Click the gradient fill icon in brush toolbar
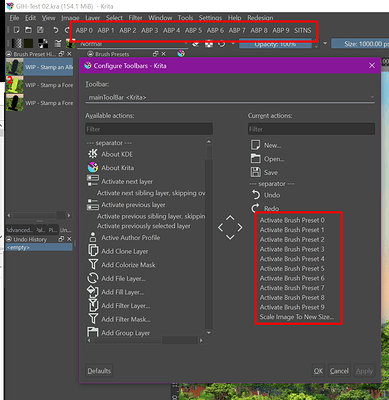 point(16,43)
